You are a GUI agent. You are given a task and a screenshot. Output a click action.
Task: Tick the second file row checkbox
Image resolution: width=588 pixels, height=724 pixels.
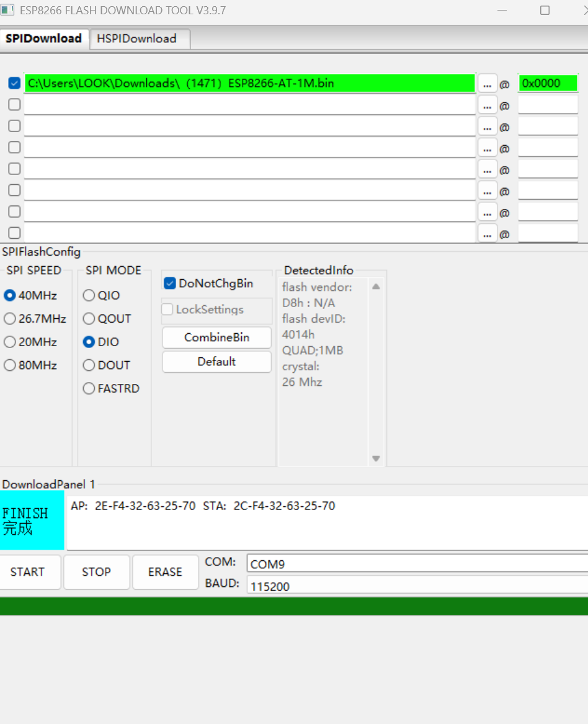click(14, 104)
